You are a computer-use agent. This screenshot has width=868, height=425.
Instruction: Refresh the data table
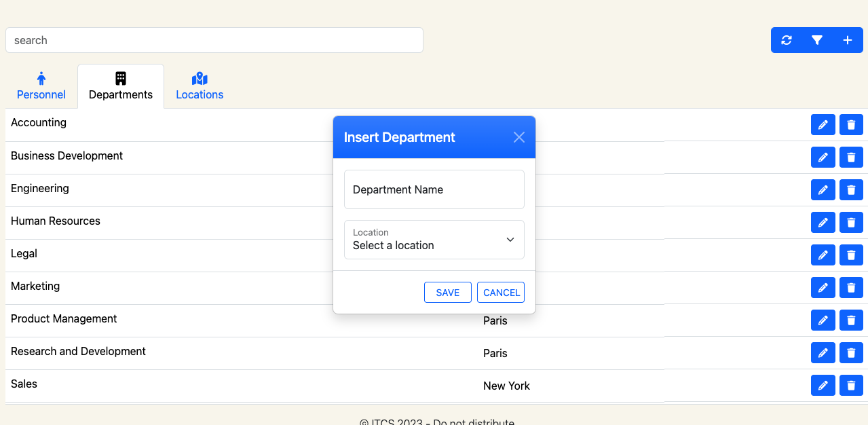point(786,40)
